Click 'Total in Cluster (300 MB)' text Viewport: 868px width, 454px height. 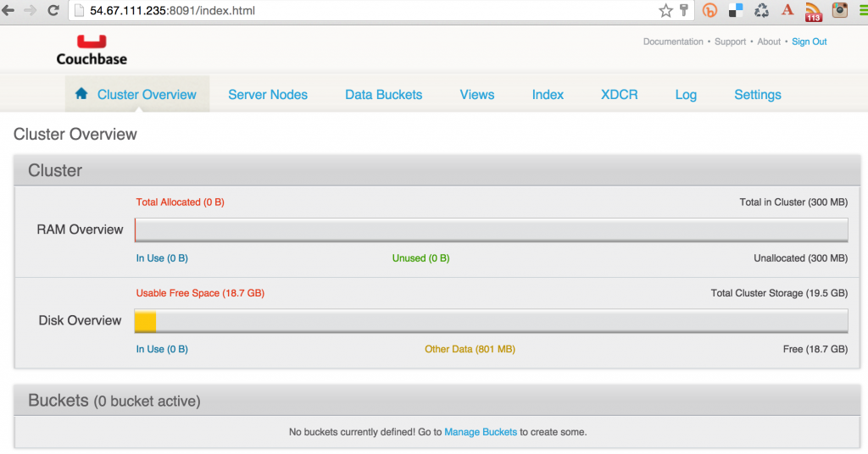click(x=793, y=202)
